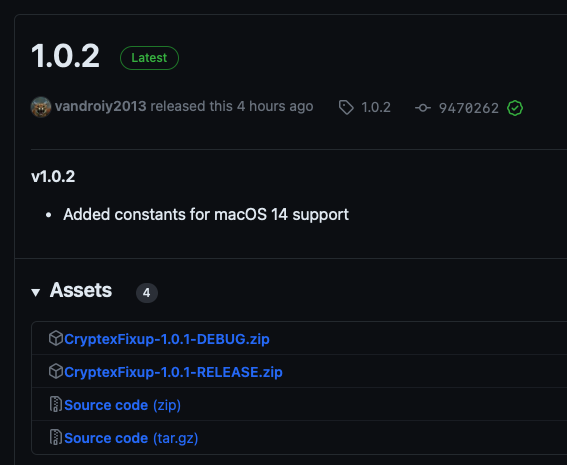Click the assets count badge showing 4
567x465 pixels.
(147, 293)
